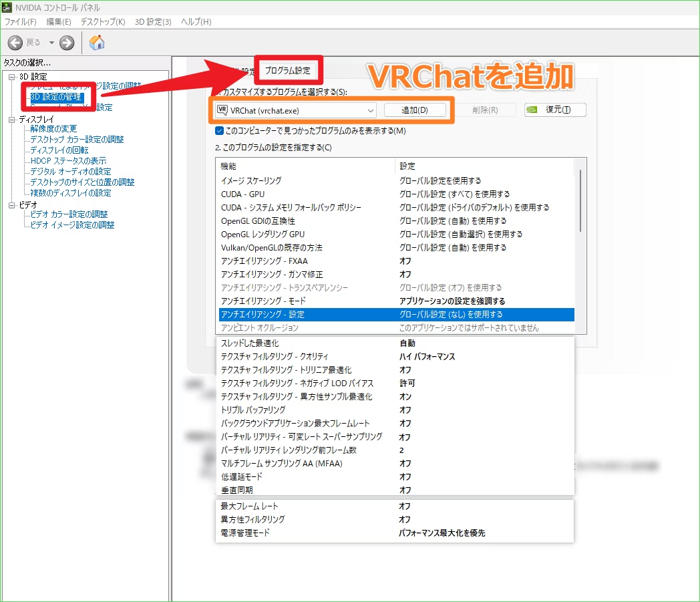Screen dimensions: 700x602
Task: Select the イメージ スケーリング row
Action: coord(397,181)
